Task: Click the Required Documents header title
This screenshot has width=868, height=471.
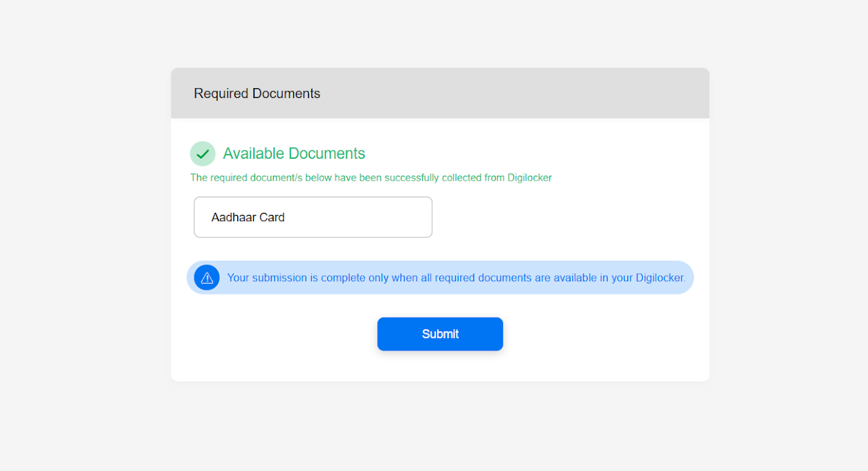Action: click(x=257, y=93)
